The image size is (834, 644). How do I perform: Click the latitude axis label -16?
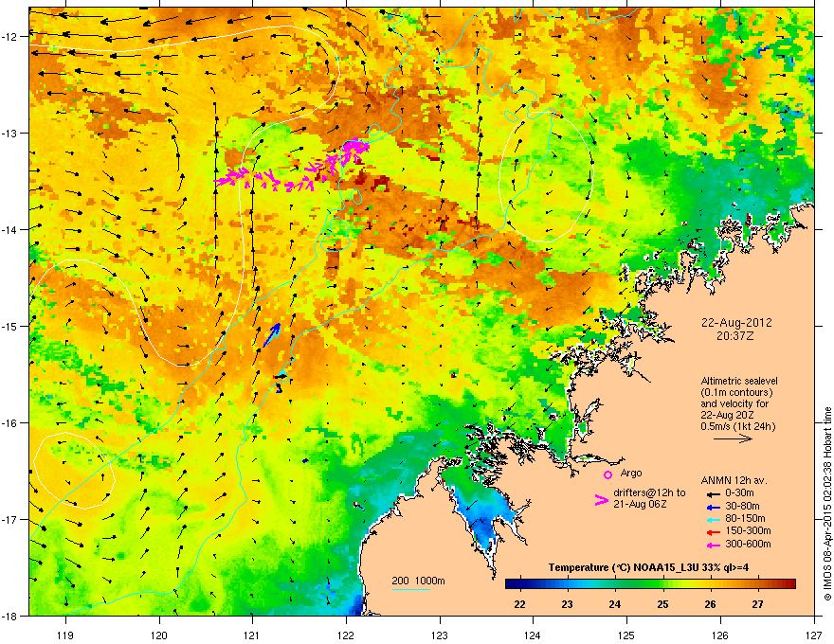[10, 423]
